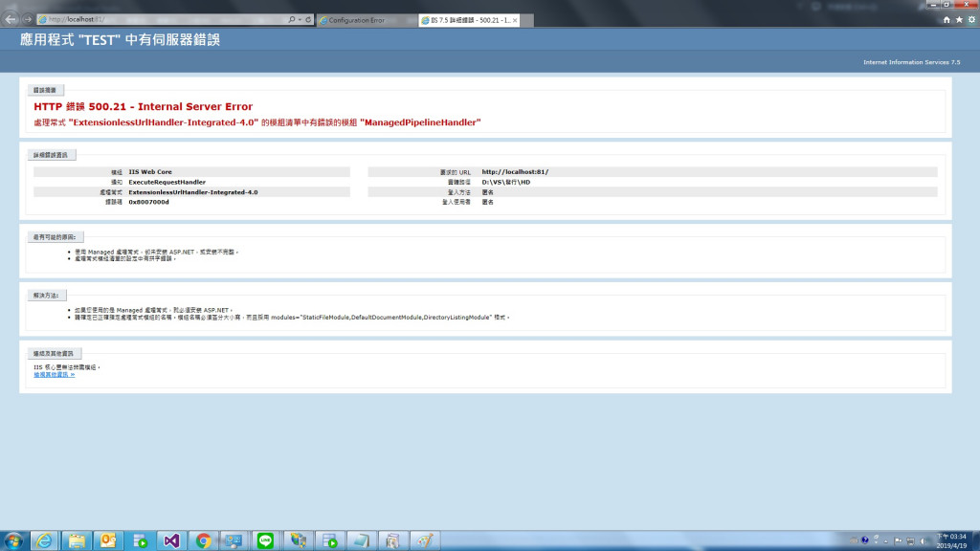Click the blue help question mark tray icon
Image resolution: width=980 pixels, height=551 pixels.
coord(865,540)
